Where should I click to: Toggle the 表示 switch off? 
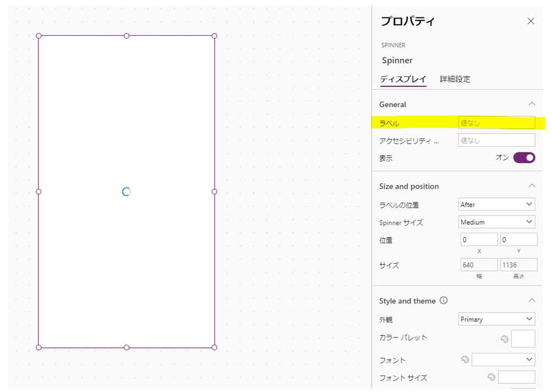tap(524, 158)
